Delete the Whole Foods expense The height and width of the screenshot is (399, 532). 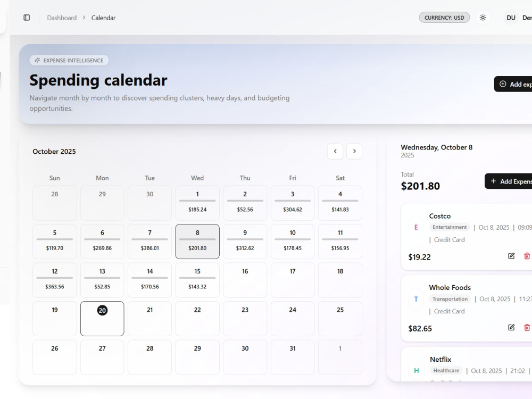pyautogui.click(x=527, y=327)
